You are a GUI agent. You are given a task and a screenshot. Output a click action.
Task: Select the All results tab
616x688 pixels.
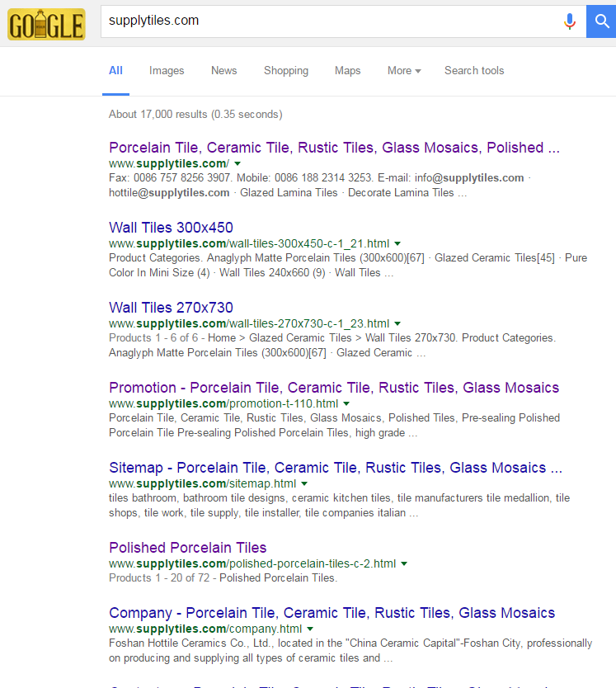pos(115,71)
